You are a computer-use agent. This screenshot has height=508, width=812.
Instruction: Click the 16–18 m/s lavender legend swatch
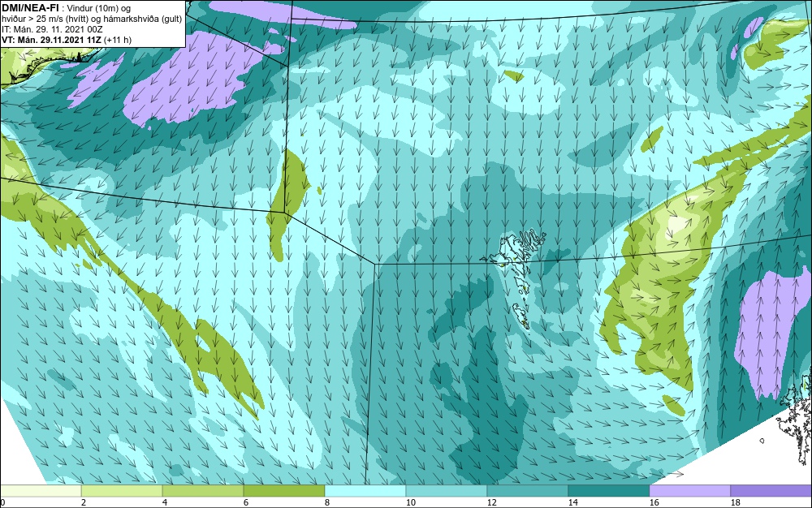[x=689, y=490]
